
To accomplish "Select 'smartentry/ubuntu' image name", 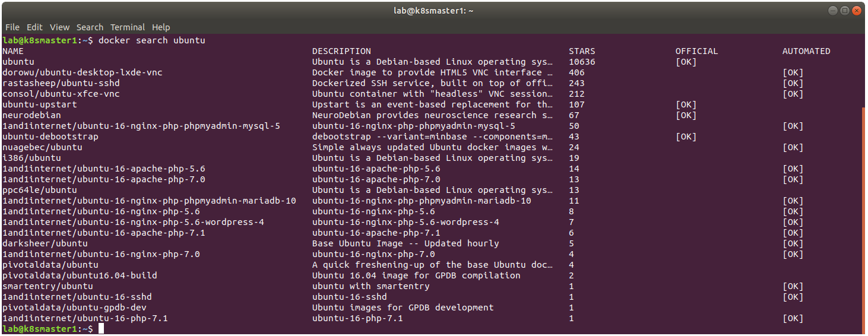I will [47, 286].
